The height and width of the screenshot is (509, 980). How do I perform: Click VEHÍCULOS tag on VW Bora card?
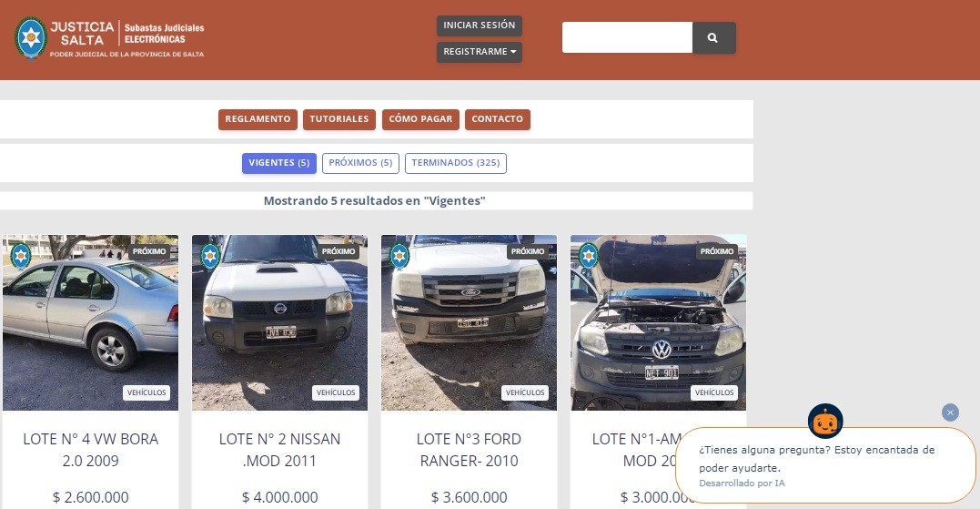[x=146, y=392]
